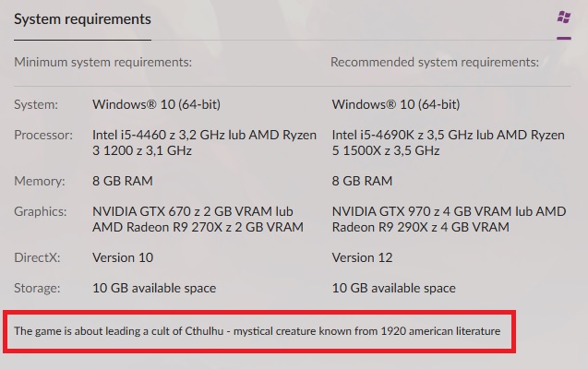Select the System requirements tab heading
This screenshot has width=588, height=369.
[82, 19]
